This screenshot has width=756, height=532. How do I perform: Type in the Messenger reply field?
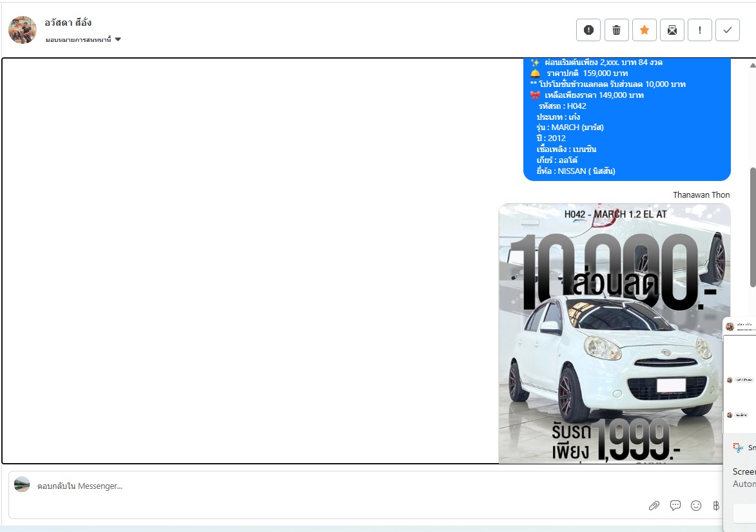pos(322,486)
